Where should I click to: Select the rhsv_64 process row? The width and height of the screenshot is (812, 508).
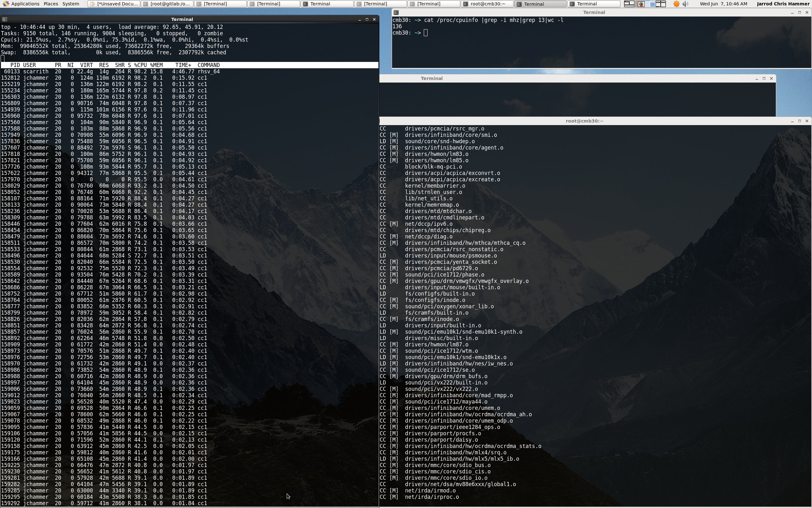(110, 71)
